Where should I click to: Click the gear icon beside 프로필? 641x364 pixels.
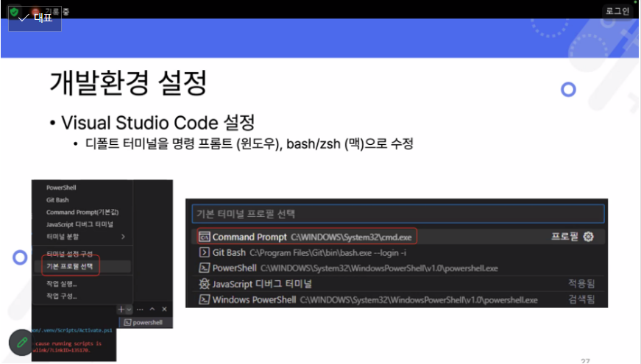pyautogui.click(x=588, y=237)
